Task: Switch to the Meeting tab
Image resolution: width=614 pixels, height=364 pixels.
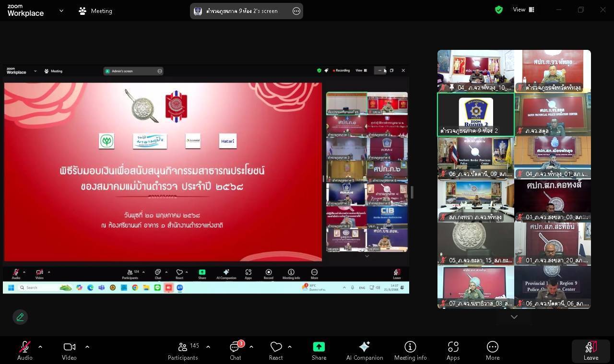Action: tap(95, 11)
